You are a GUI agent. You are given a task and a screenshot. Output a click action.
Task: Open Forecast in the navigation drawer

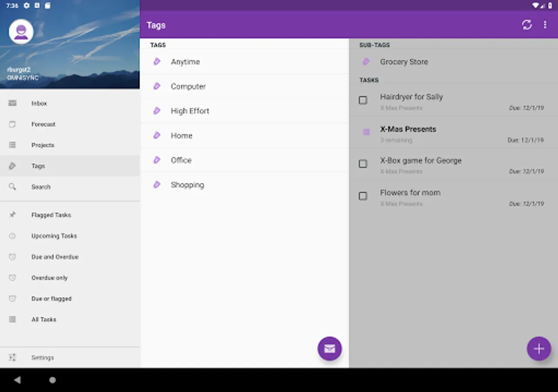coord(70,124)
